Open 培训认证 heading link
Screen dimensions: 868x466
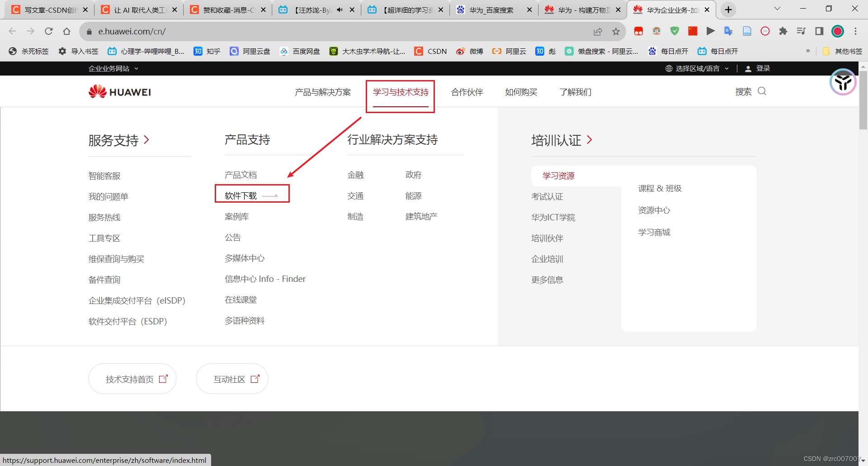pos(562,140)
